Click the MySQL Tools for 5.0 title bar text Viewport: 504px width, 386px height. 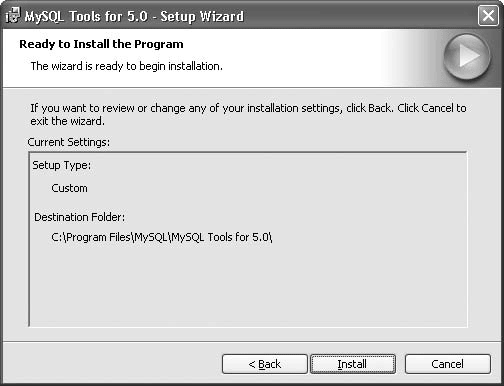[x=134, y=16]
